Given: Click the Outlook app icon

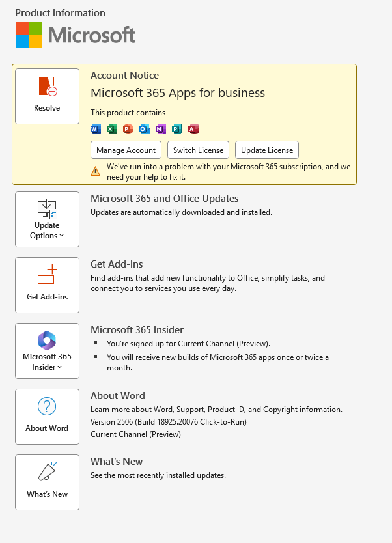Looking at the screenshot, I should [145, 128].
